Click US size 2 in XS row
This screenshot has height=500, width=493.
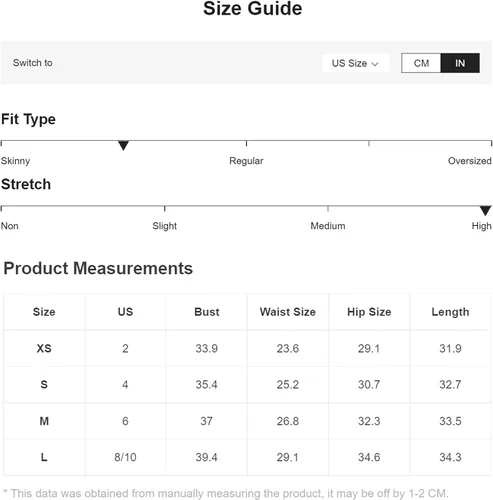coord(125,349)
